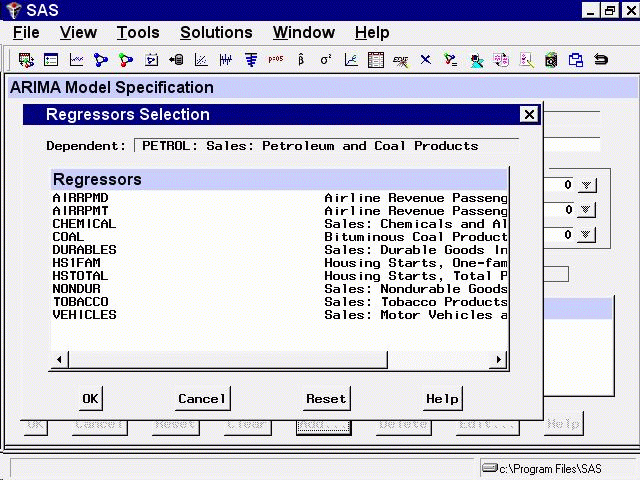Click the boxed play arrow toolbar icon
The width and height of the screenshot is (640, 480).
click(x=151, y=60)
